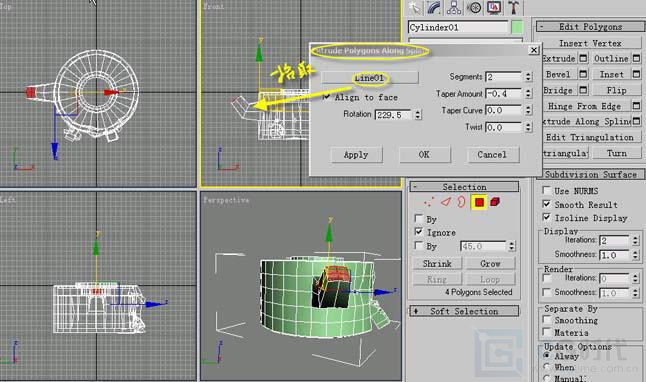The width and height of the screenshot is (646, 382).
Task: Click the Perspective viewport label
Action: pos(226,200)
